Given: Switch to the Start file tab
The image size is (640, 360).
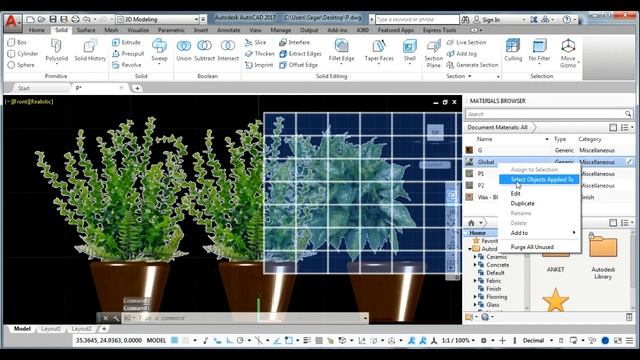Looking at the screenshot, I should [24, 88].
